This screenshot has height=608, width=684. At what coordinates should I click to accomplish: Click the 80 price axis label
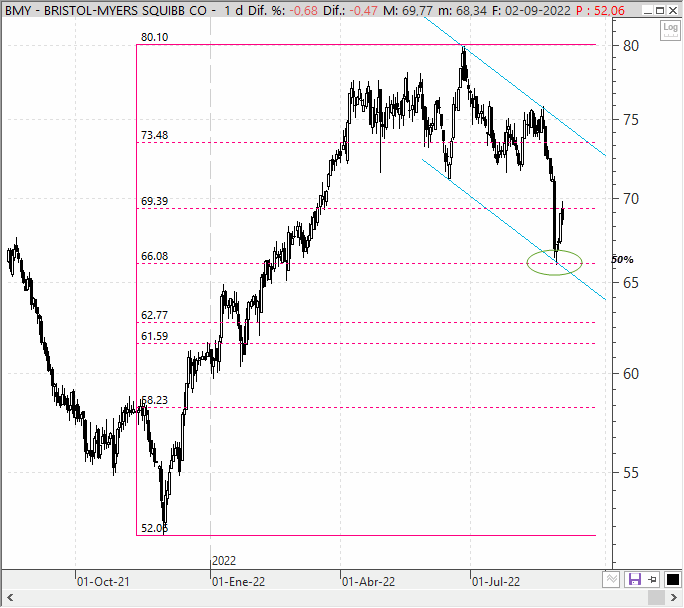[630, 46]
